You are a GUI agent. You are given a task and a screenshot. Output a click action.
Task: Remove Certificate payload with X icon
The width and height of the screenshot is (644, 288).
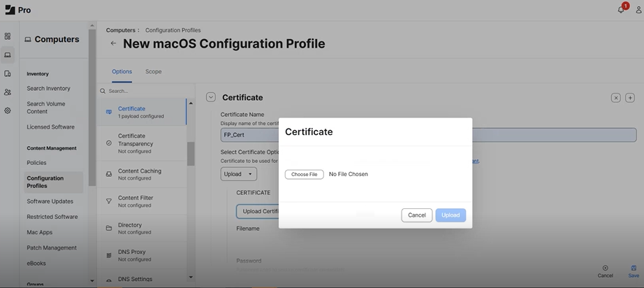[x=615, y=98]
